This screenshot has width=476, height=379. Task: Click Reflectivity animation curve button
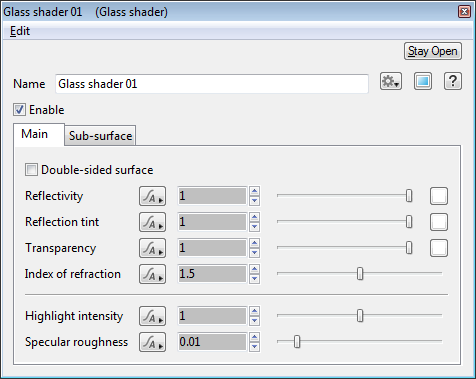152,196
